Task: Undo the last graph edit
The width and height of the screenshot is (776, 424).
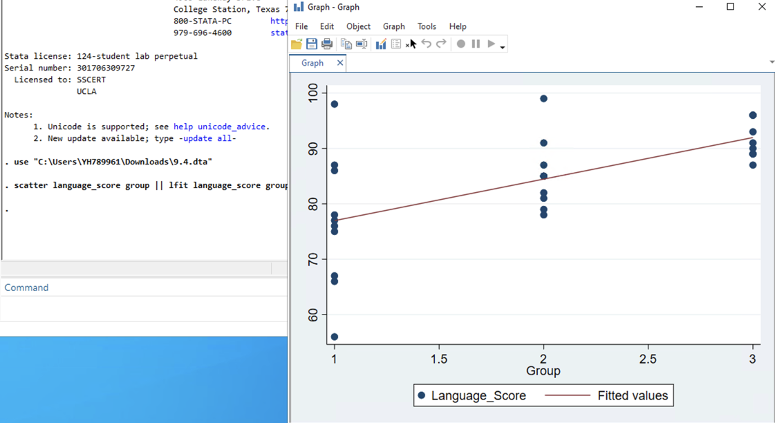Action: tap(426, 44)
